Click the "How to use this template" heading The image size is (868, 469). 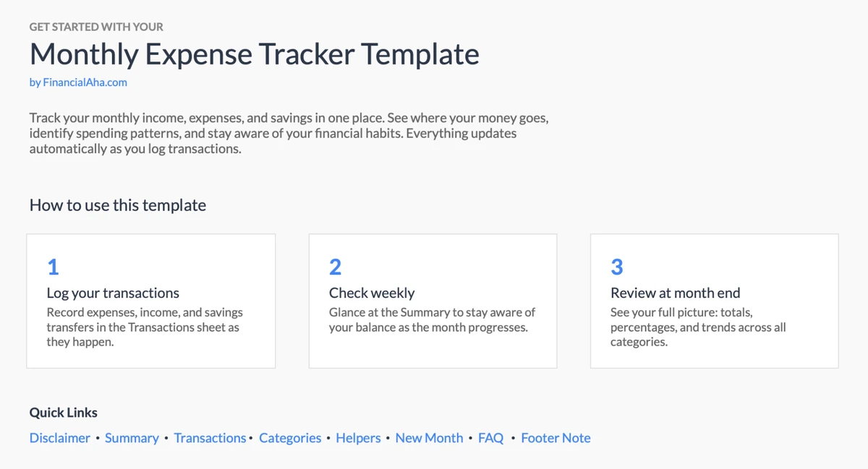click(x=118, y=205)
